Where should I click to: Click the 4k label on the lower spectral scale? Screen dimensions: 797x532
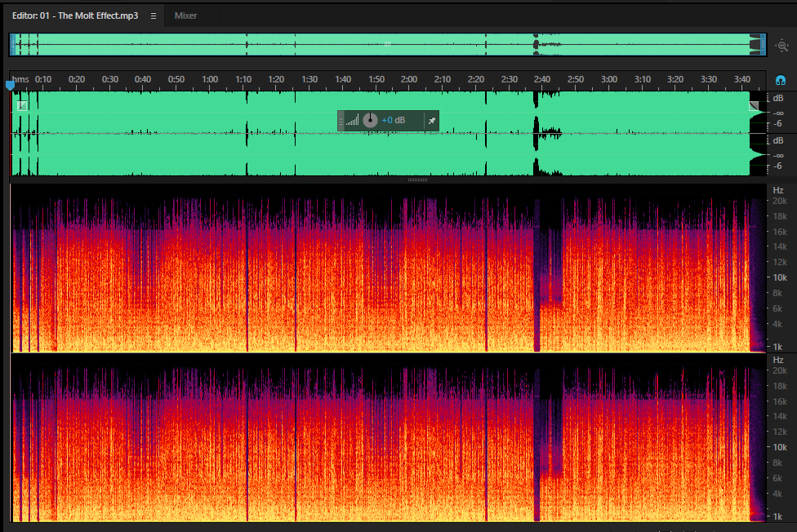(777, 494)
